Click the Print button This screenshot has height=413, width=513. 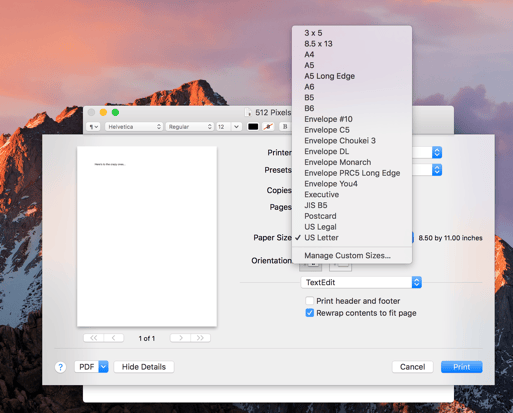(x=461, y=367)
